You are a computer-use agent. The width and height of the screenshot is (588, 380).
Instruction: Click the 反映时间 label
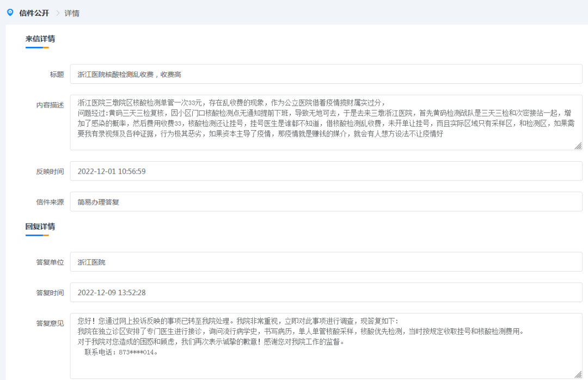[x=50, y=172]
